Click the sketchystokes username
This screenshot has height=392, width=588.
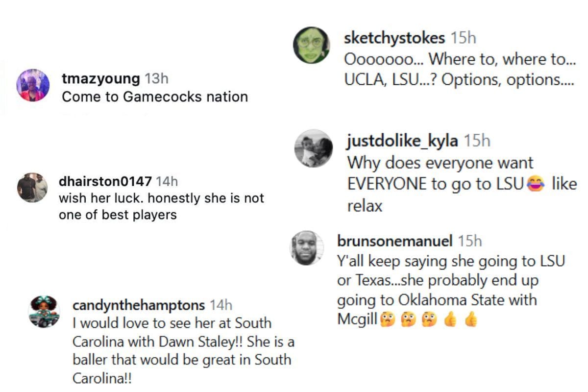click(394, 38)
